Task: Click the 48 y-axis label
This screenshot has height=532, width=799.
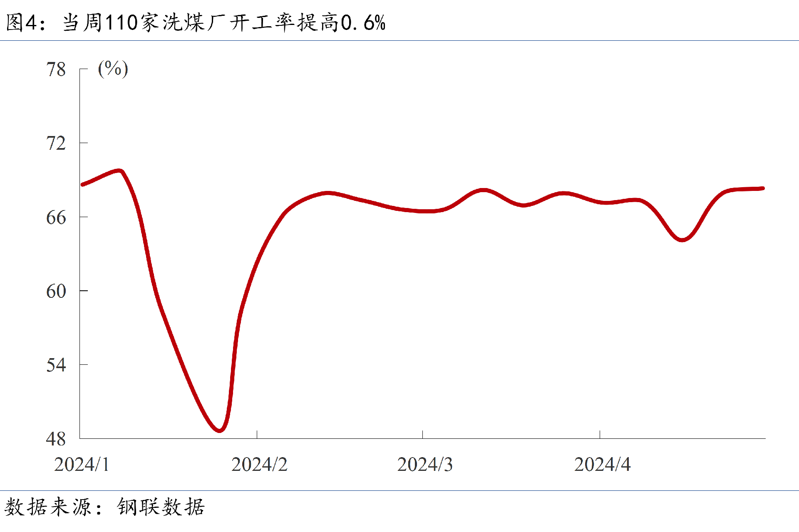Action: coord(56,439)
